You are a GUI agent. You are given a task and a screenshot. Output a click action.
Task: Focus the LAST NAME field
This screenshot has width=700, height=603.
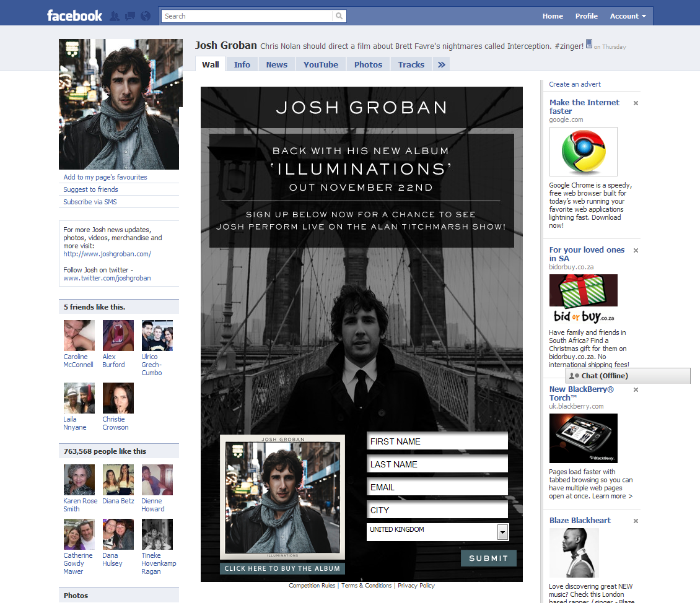click(437, 464)
